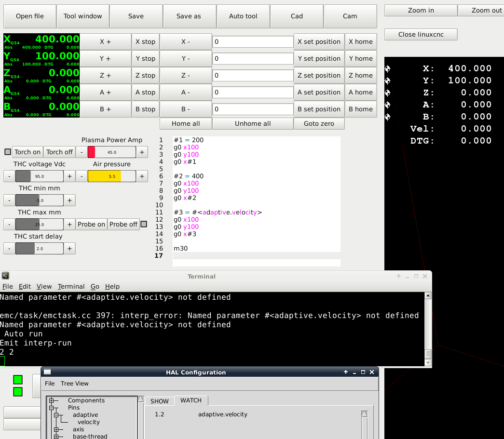Click the A home button

[361, 92]
